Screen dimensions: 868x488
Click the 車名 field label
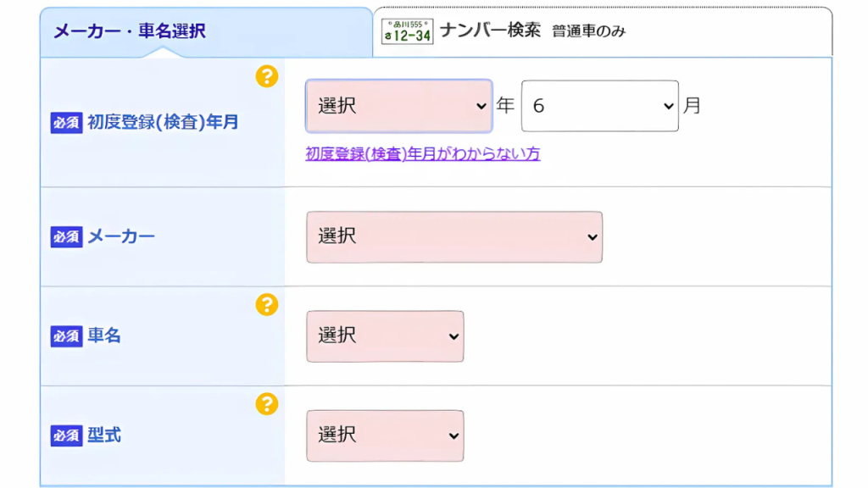point(104,336)
